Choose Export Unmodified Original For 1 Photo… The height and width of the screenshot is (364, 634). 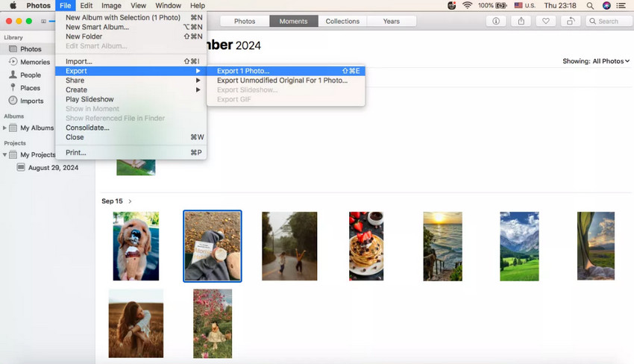(286, 80)
